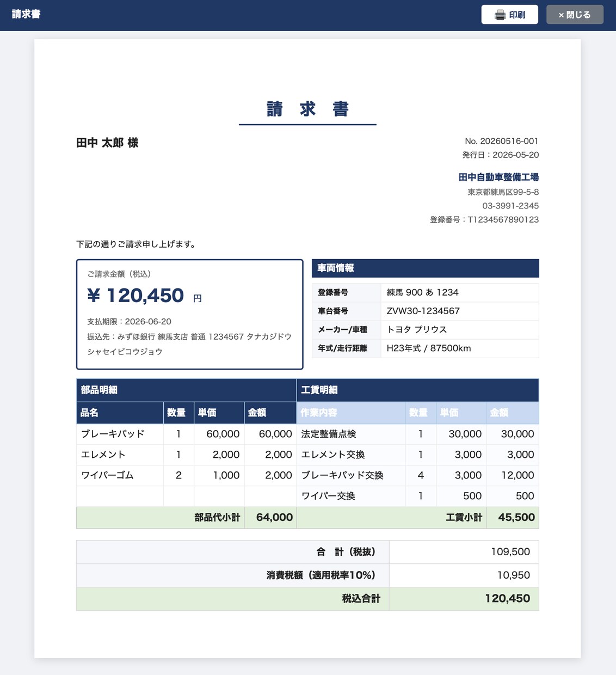Click the 請求書 header title in top bar
The image size is (616, 675).
click(x=26, y=14)
